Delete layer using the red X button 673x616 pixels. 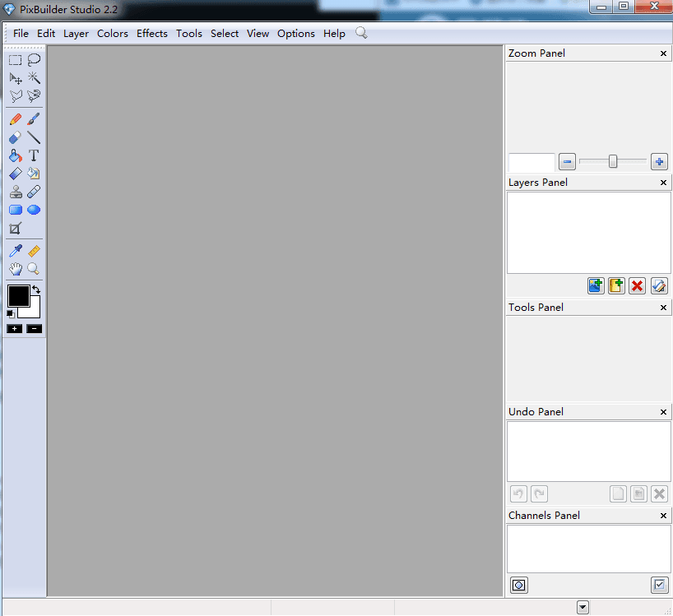[637, 285]
